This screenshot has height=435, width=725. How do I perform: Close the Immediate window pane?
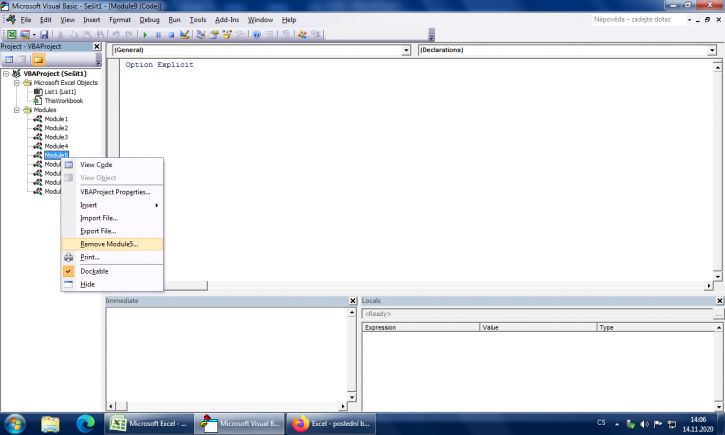353,300
